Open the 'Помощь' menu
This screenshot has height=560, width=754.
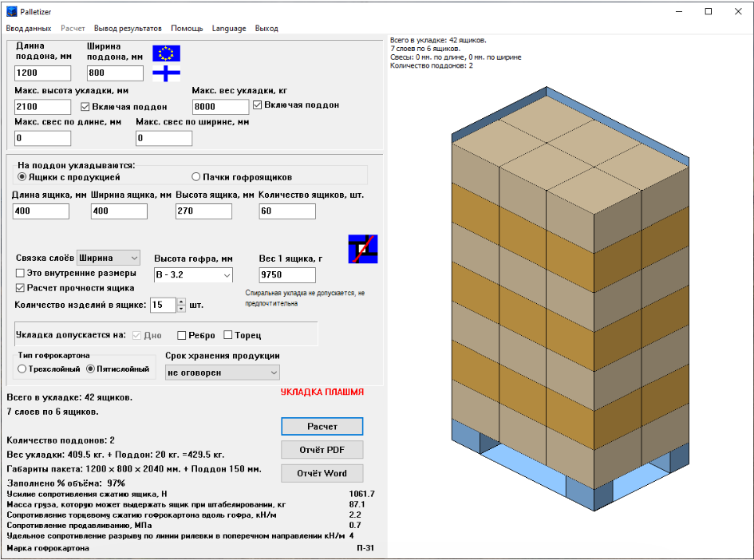(187, 29)
